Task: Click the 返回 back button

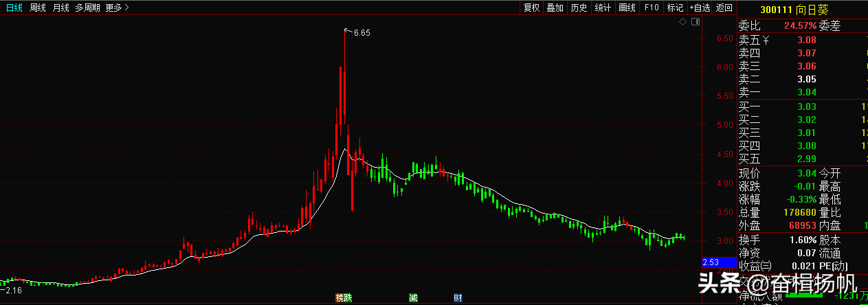Action: (x=724, y=8)
